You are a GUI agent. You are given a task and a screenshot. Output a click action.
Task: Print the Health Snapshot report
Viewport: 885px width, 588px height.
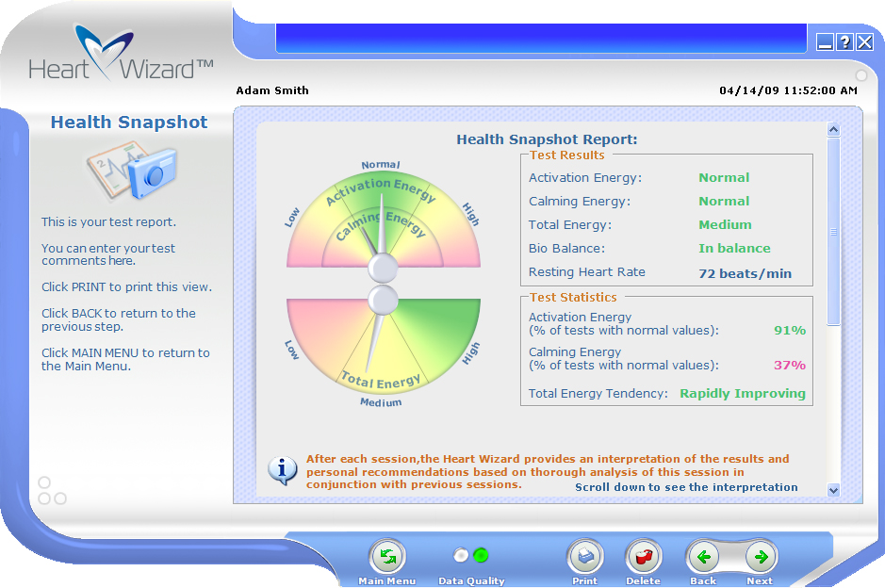(584, 557)
